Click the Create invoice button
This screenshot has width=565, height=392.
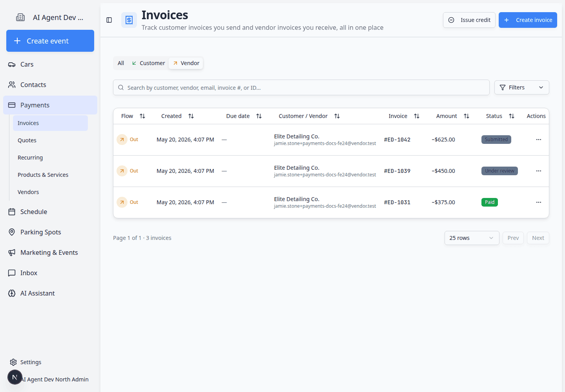(528, 20)
